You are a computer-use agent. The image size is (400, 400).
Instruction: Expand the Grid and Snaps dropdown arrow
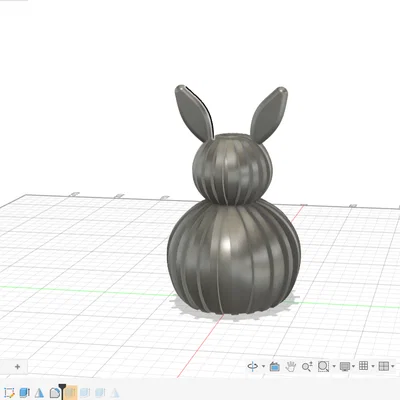(x=373, y=366)
